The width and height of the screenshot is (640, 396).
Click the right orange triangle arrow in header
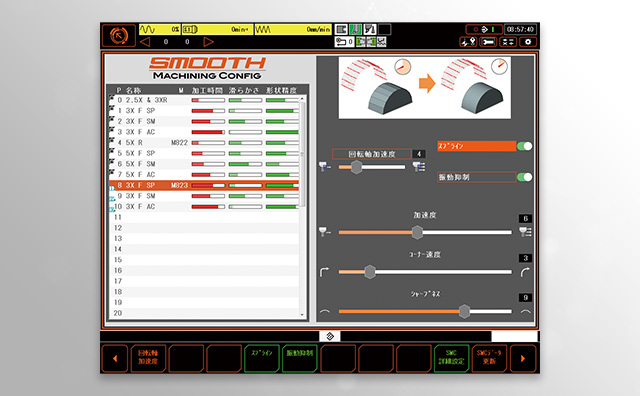208,42
